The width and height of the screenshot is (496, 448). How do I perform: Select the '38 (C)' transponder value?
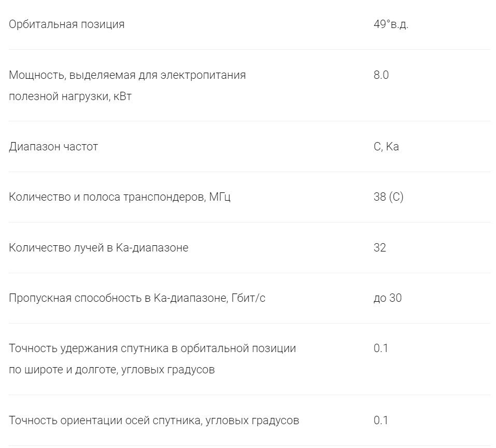(388, 197)
